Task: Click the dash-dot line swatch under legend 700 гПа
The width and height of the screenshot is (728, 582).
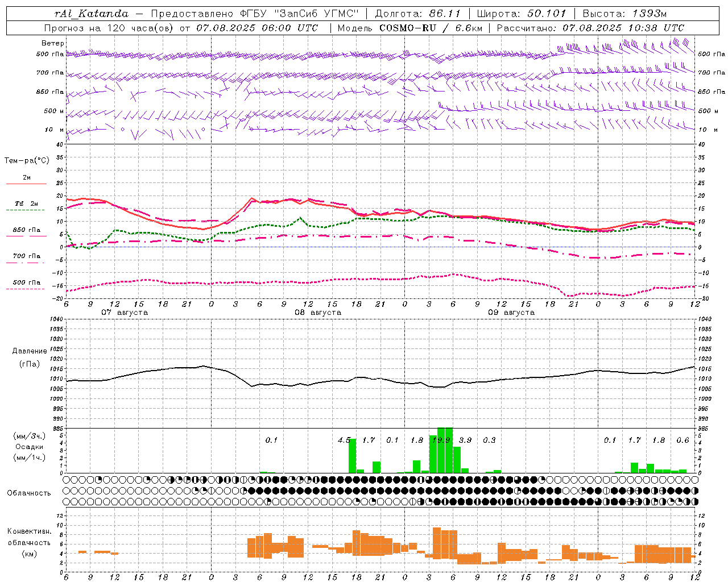Action: [25, 263]
